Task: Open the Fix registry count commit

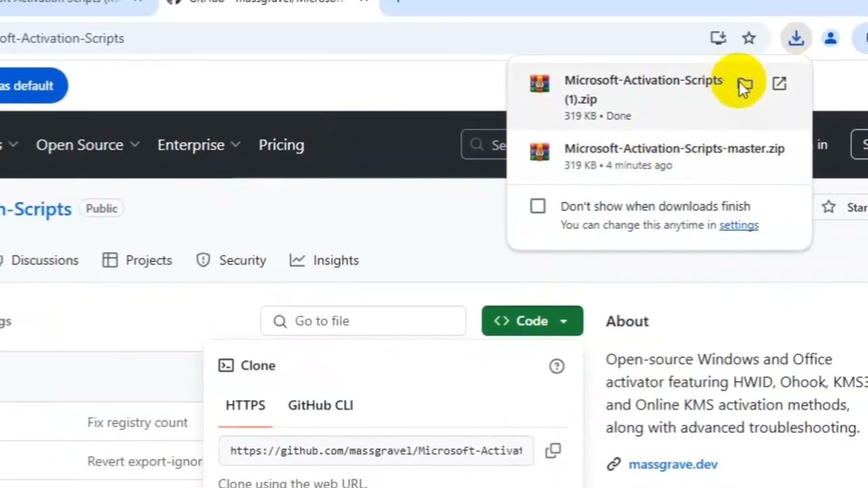Action: click(138, 423)
